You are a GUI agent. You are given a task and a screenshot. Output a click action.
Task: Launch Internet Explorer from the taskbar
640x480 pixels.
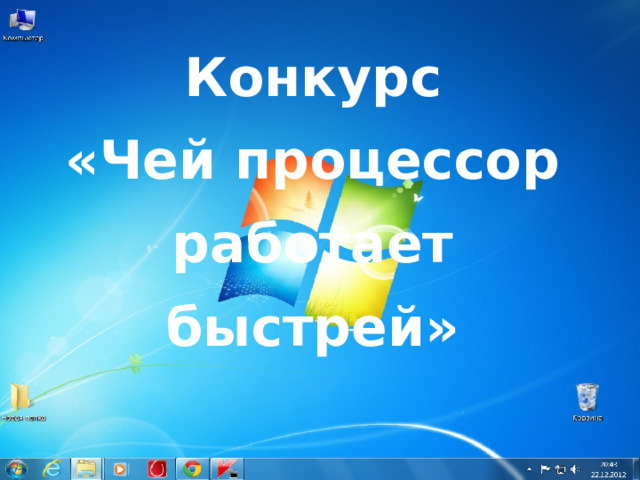(52, 469)
